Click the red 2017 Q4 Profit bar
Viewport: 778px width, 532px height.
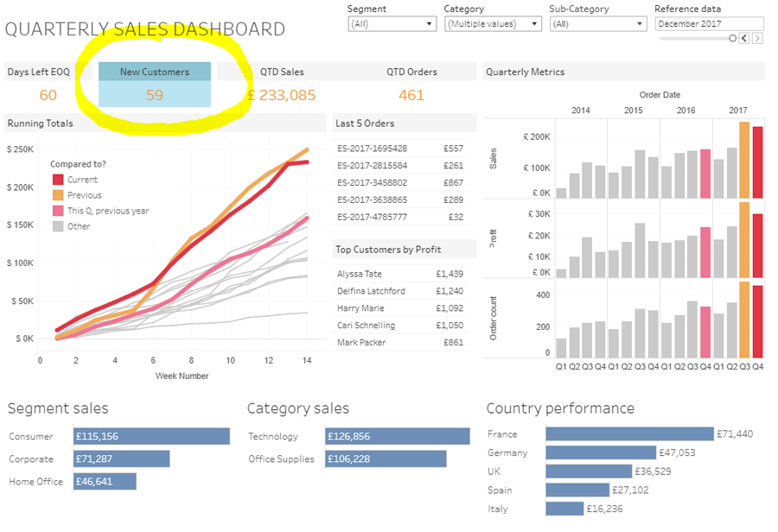click(757, 245)
